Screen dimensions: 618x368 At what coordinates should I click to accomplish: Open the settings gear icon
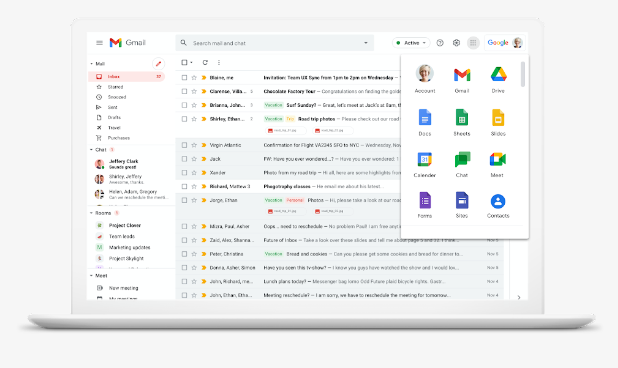pos(456,43)
